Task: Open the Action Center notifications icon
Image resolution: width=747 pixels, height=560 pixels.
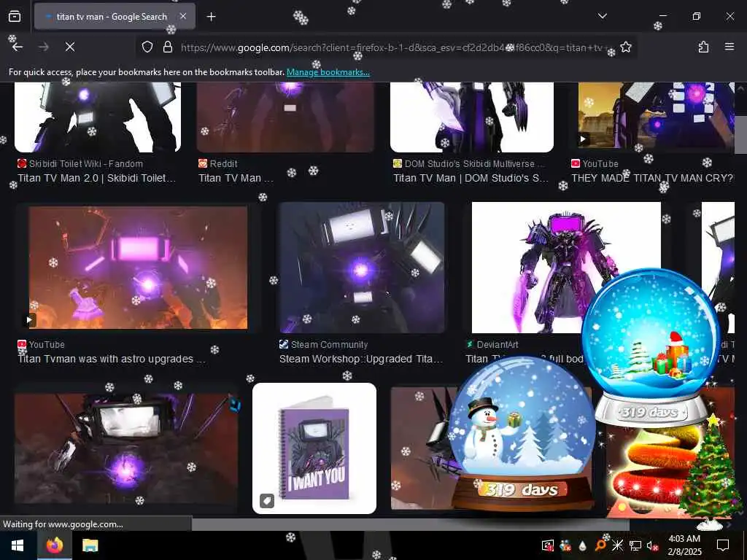Action: tap(723, 545)
